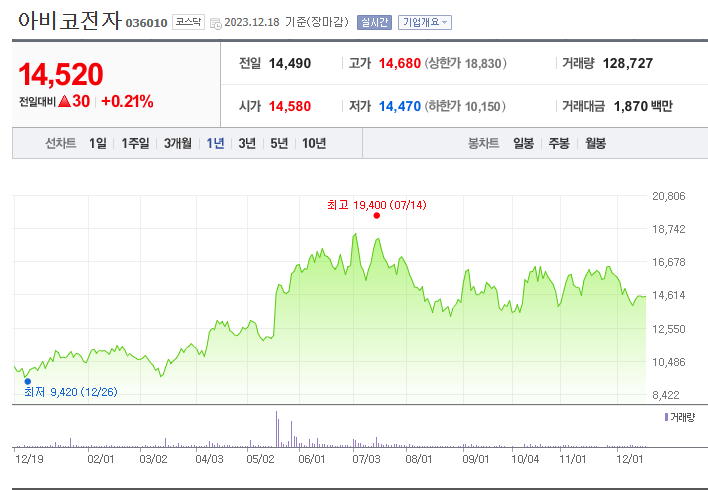Viewport: 708px width, 490px height.
Task: Click the 최저 9,420 (12/26) label
Action: pyautogui.click(x=71, y=392)
